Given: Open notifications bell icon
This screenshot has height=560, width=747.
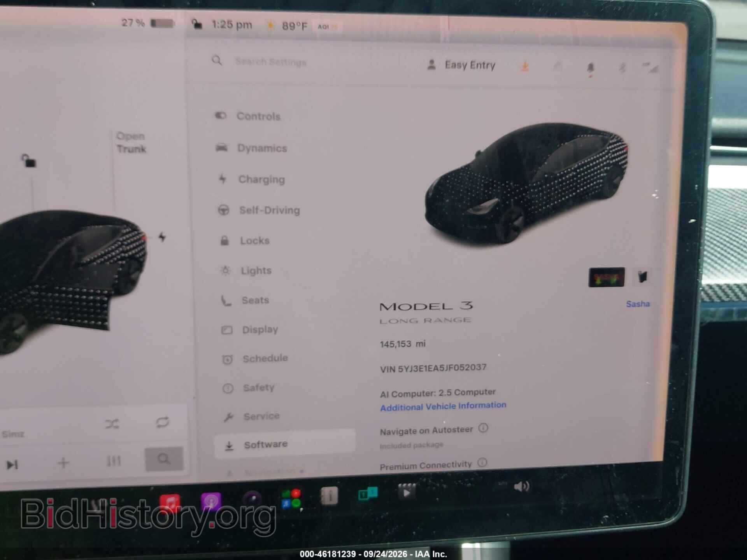Looking at the screenshot, I should 590,68.
